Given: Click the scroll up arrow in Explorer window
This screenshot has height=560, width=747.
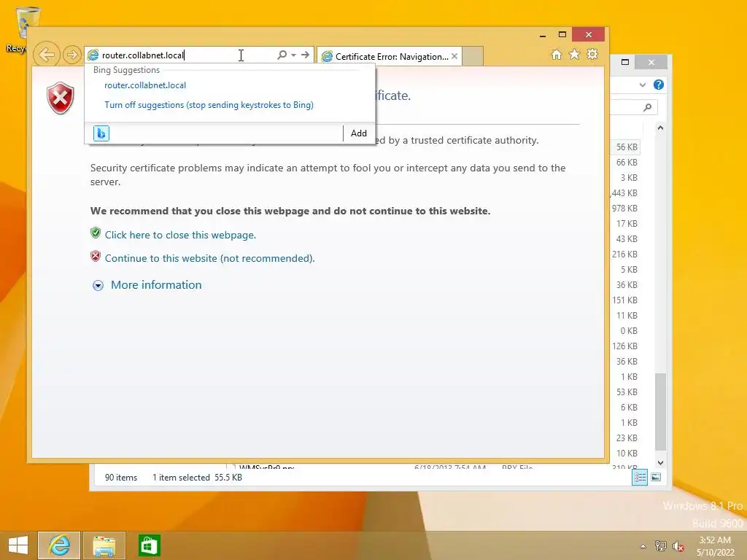Looking at the screenshot, I should click(660, 128).
